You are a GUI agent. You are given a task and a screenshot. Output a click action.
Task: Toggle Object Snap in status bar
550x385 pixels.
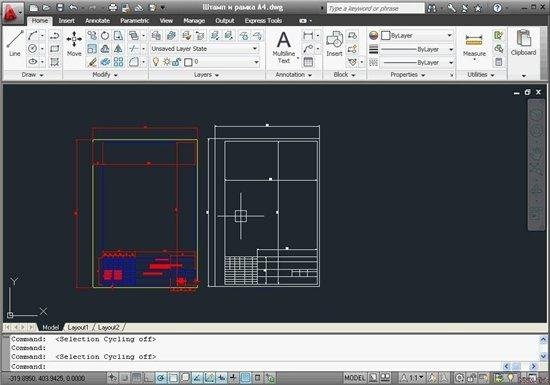point(173,378)
